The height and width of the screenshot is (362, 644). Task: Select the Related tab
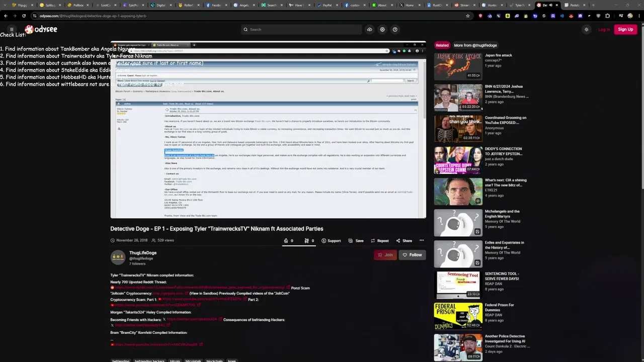click(x=442, y=45)
